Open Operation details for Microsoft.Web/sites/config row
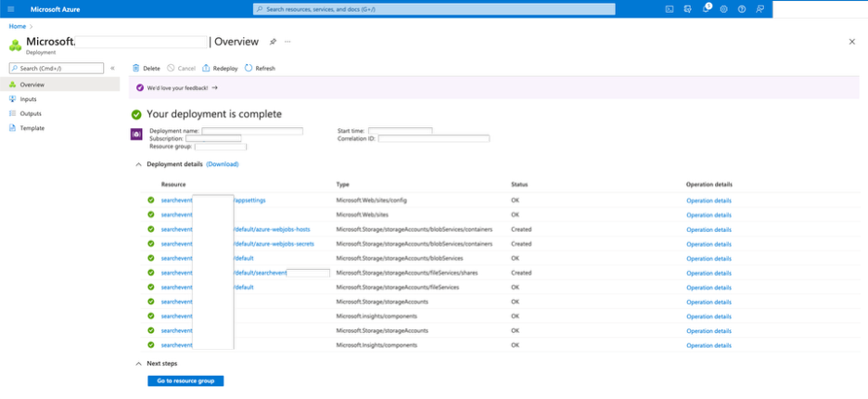The height and width of the screenshot is (399, 868). 708,200
